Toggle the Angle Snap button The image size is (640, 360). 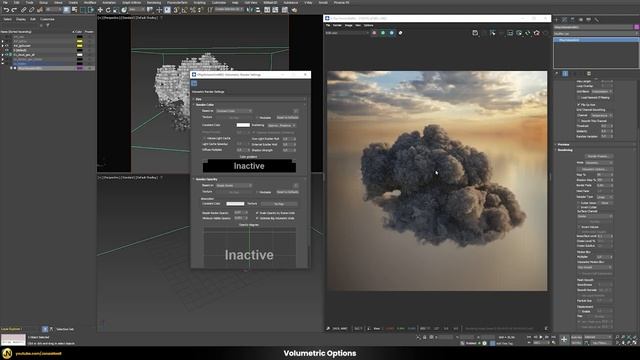coord(184,10)
